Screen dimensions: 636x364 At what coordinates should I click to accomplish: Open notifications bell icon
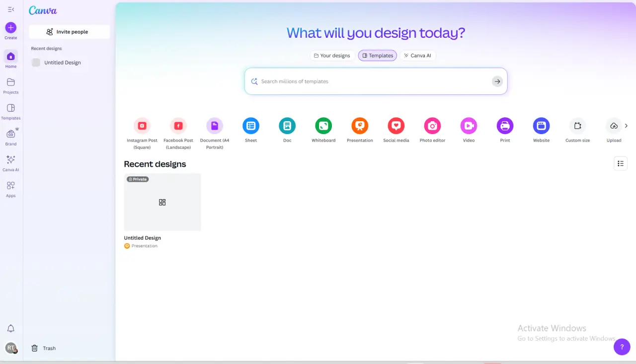pos(11,329)
